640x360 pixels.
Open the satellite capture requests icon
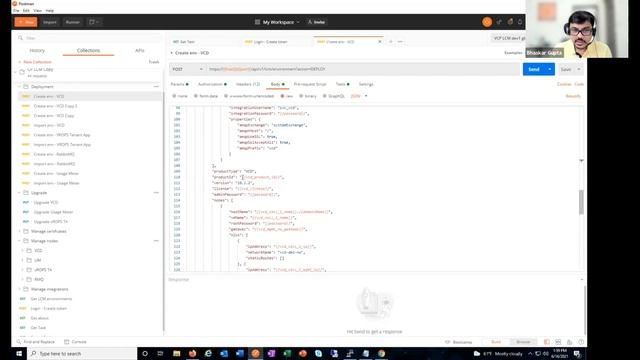[499, 22]
